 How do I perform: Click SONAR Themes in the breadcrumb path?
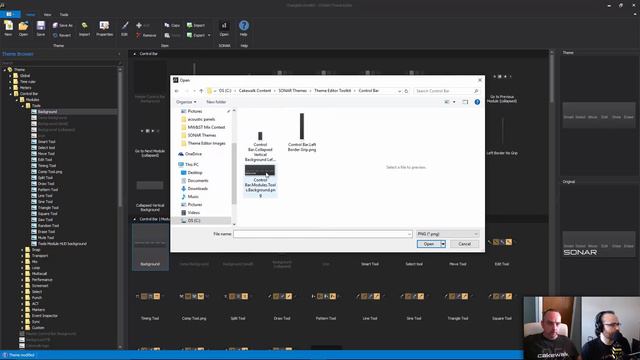tap(292, 91)
